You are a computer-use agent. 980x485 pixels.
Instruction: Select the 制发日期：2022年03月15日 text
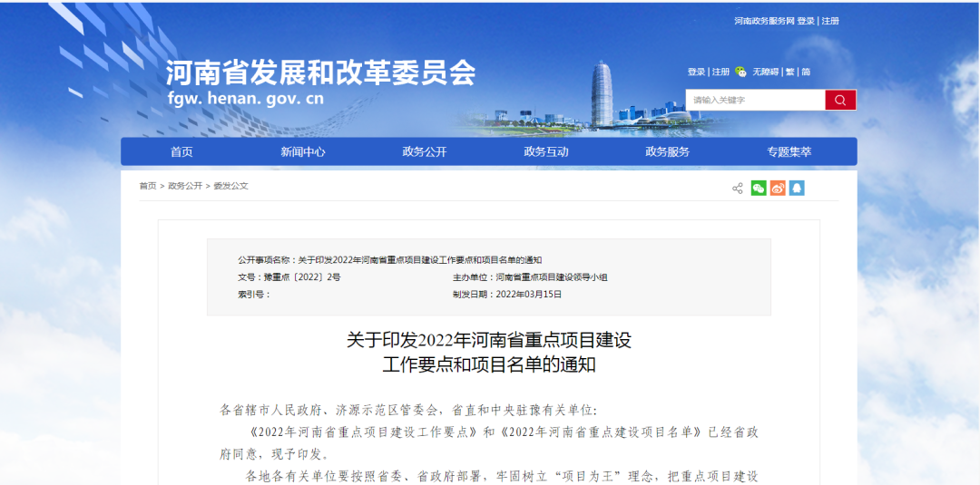(507, 295)
